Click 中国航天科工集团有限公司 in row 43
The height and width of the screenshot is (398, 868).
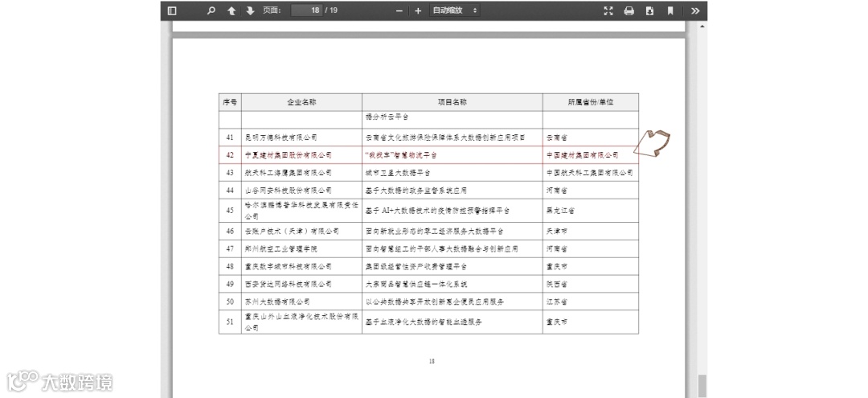[590, 173]
